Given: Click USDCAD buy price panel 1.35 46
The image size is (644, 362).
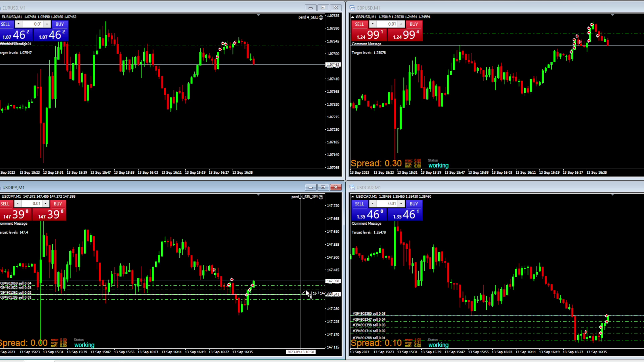Looking at the screenshot, I should pyautogui.click(x=406, y=215).
